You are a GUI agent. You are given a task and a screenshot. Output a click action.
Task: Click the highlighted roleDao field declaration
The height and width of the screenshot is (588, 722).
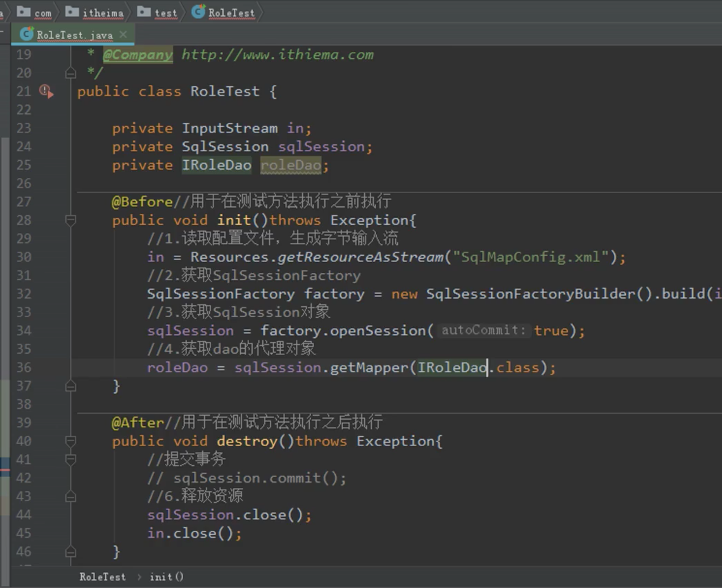tap(291, 165)
